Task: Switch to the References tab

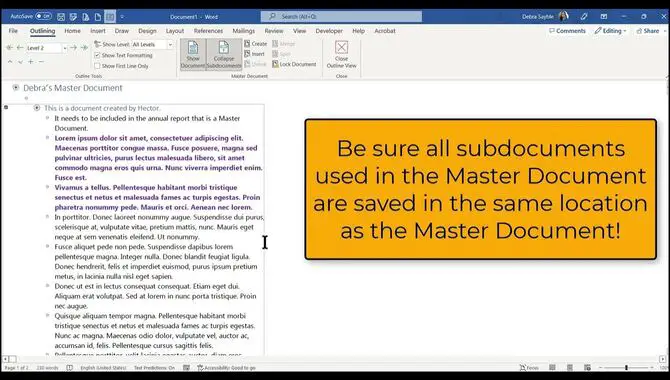Action: pos(208,31)
